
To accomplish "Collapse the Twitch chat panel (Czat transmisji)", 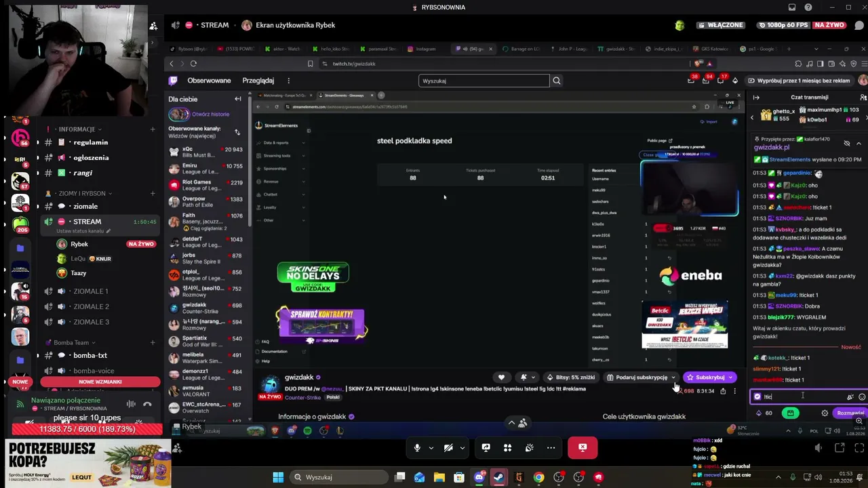I will pos(756,98).
